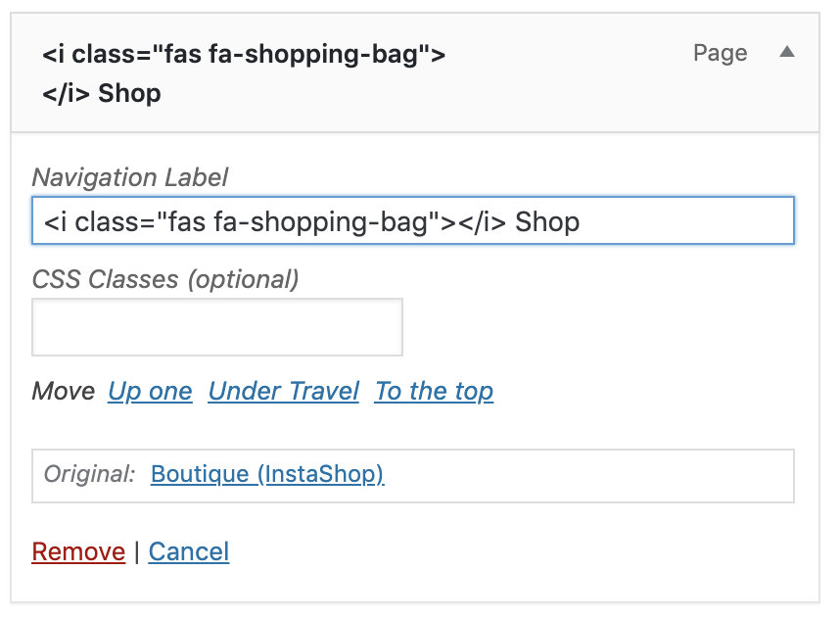Open the Boutique (InstaShop) original link
The height and width of the screenshot is (619, 840).
[x=266, y=475]
